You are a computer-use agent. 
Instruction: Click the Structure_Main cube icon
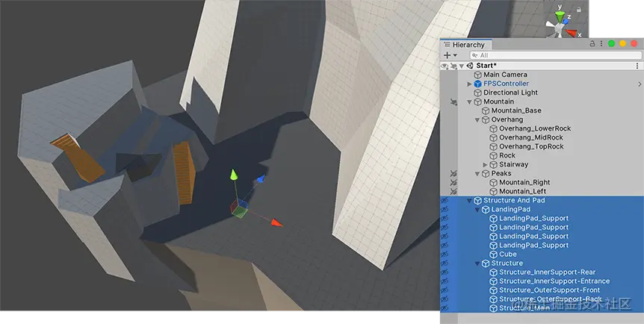493,308
